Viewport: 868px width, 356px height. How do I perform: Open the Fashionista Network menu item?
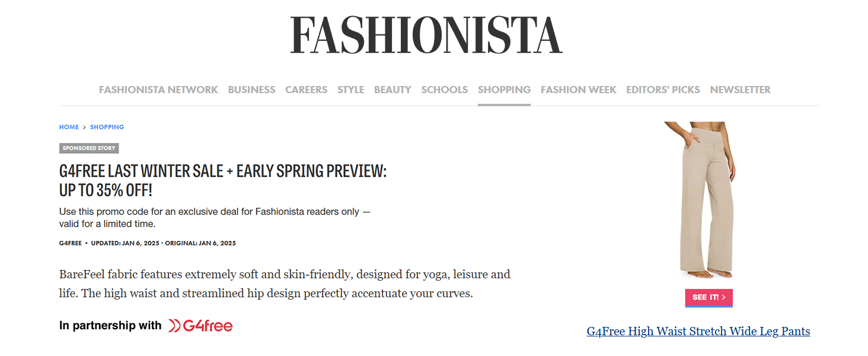(158, 90)
